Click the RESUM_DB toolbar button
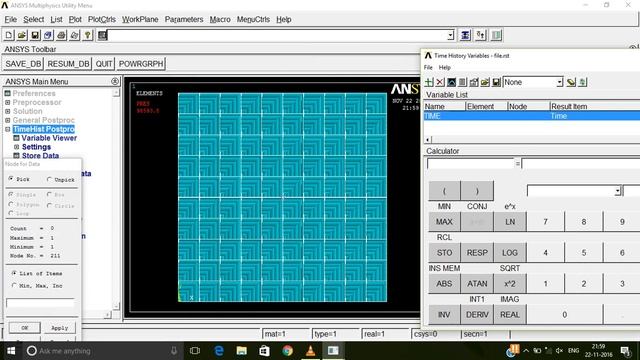This screenshot has width=640, height=360. (68, 64)
